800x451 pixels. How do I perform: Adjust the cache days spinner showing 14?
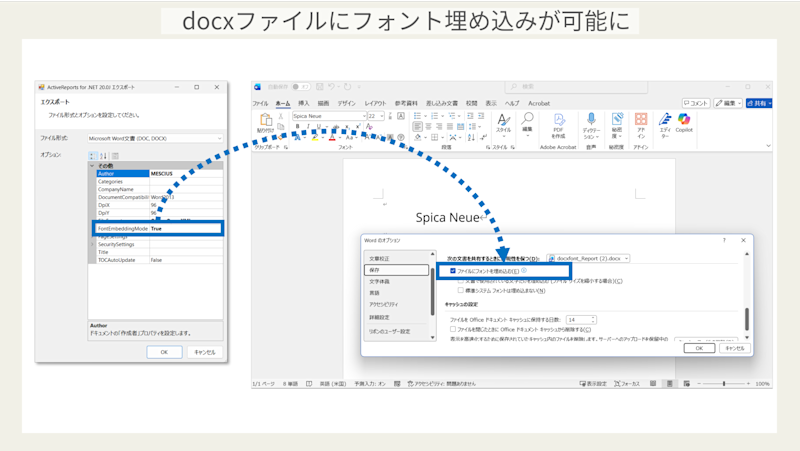(593, 320)
